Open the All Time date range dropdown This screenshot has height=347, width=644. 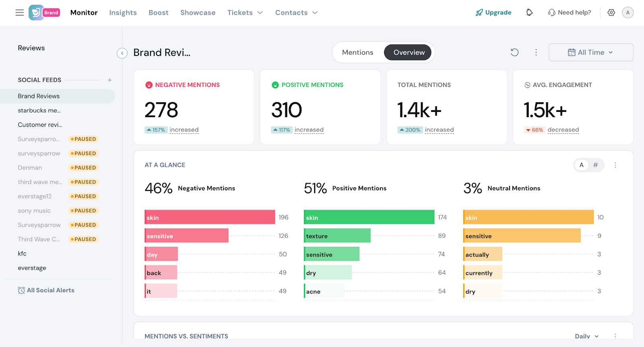pyautogui.click(x=590, y=52)
